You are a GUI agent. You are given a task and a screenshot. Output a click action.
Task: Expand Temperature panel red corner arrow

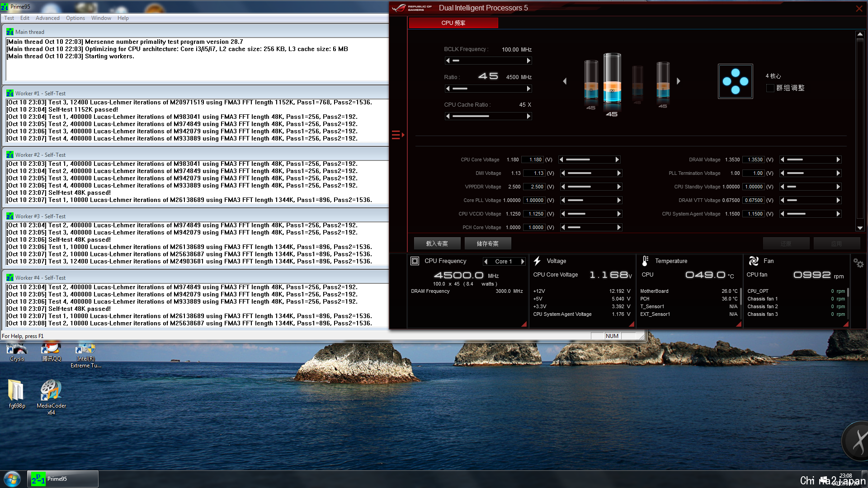[x=739, y=324]
